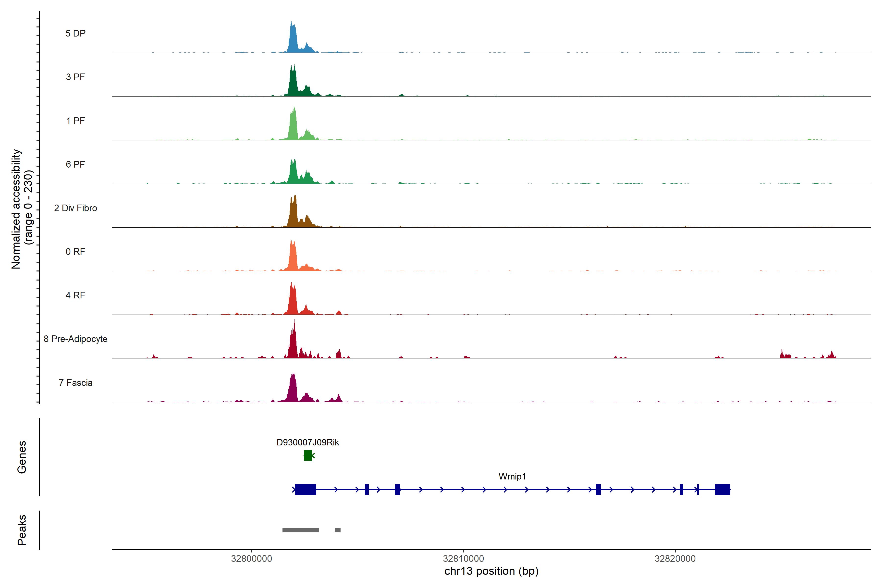The height and width of the screenshot is (588, 882).
Task: Click the last Wrnip1 exon block
Action: [722, 489]
